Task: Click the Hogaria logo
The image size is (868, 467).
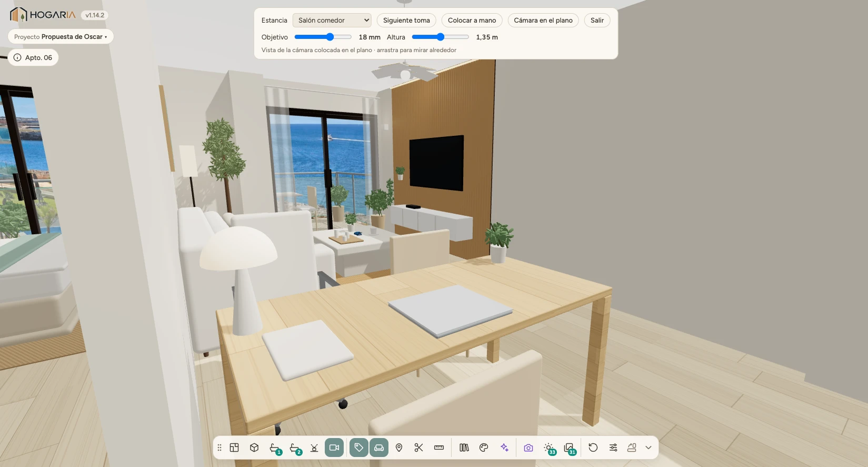Action: (43, 15)
